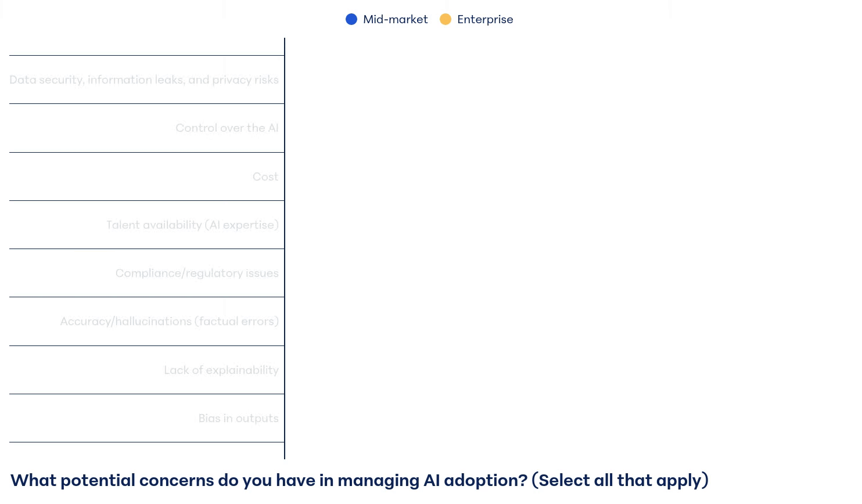Image resolution: width=862 pixels, height=504 pixels.
Task: Click the blank row below Bias in outputs
Action: click(x=146, y=451)
